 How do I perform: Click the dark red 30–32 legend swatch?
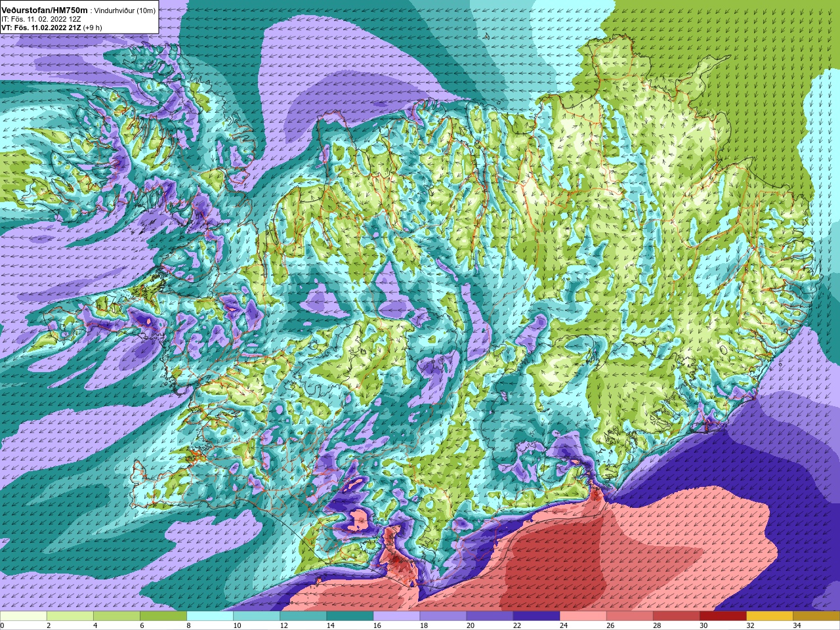(x=723, y=616)
